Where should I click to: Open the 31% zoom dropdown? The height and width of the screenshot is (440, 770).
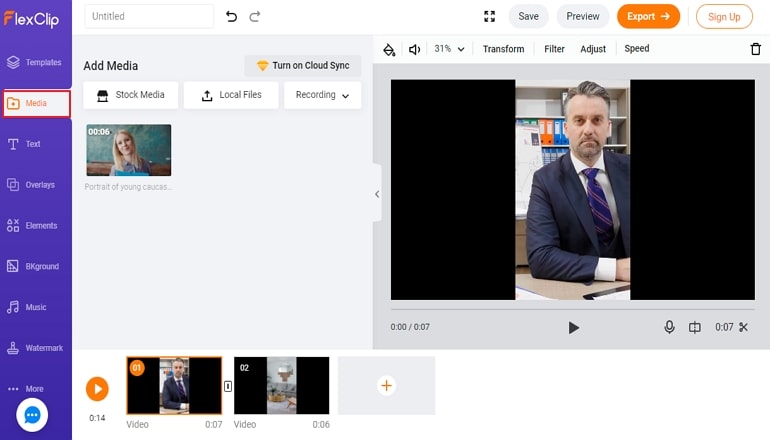pyautogui.click(x=449, y=49)
